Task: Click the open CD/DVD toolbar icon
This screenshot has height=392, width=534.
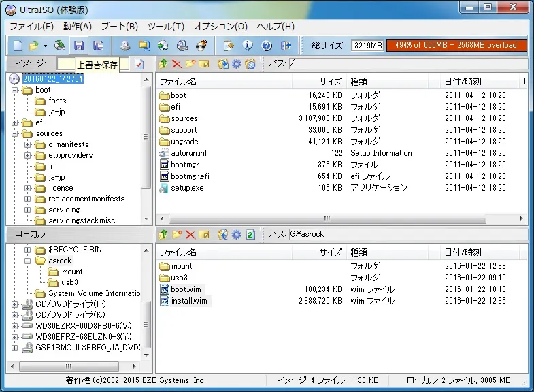Action: (x=60, y=46)
